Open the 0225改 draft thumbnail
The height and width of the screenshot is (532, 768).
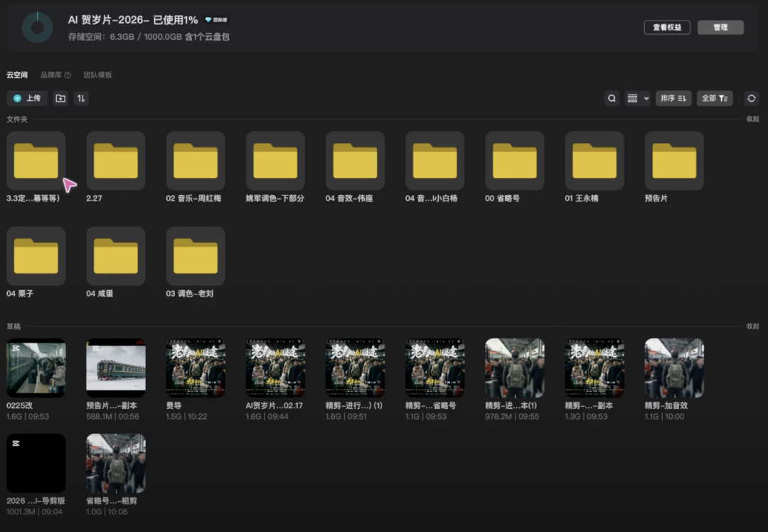(x=36, y=368)
